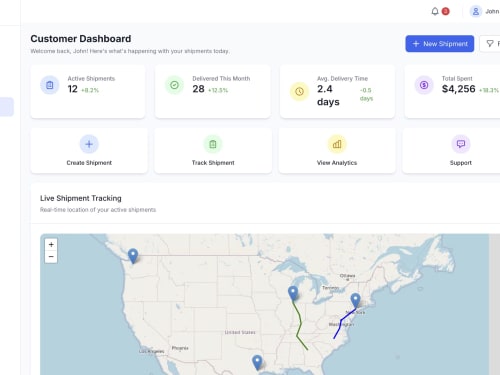Screen dimensions: 500x375
Task: Click the Ottawa label on the map
Action: (347, 276)
